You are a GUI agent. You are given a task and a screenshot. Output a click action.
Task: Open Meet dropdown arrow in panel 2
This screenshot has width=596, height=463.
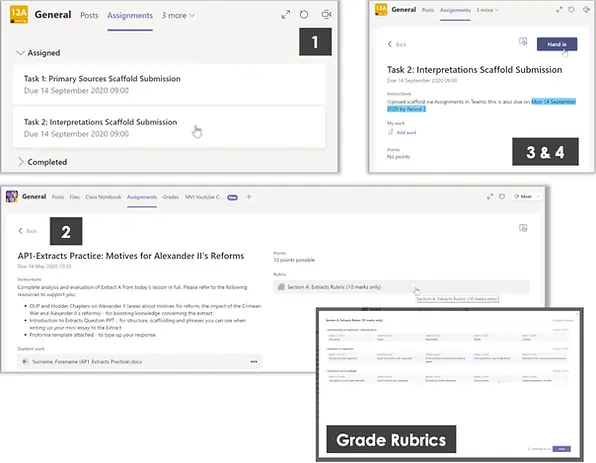pyautogui.click(x=538, y=197)
